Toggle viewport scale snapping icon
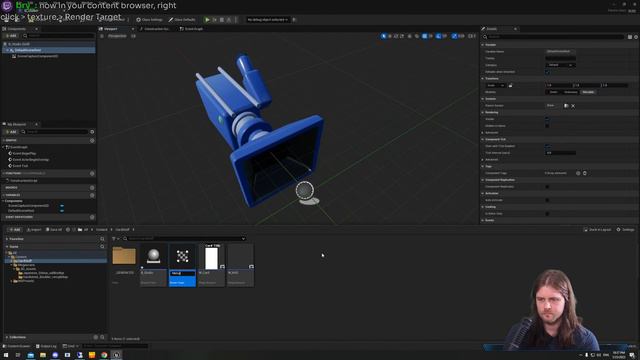Image resolution: width=640 pixels, height=360 pixels. coord(454,36)
